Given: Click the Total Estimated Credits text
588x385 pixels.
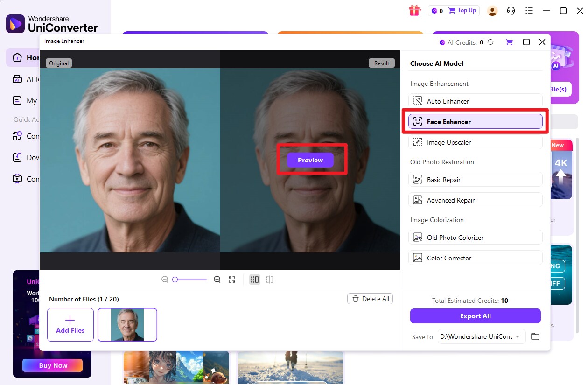Looking at the screenshot, I should point(470,301).
